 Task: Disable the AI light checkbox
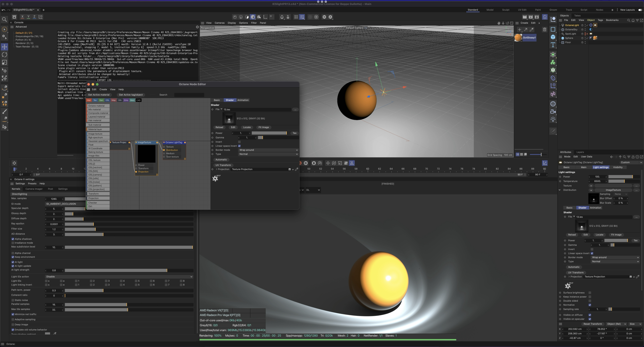point(13,262)
